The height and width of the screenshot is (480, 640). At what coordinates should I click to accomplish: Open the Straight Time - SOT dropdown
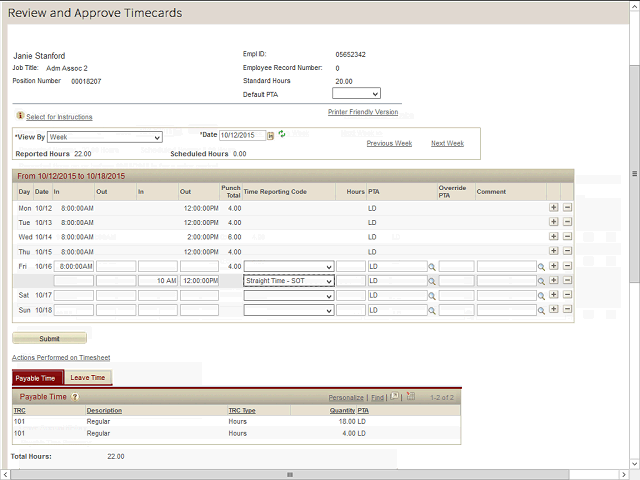tap(289, 282)
